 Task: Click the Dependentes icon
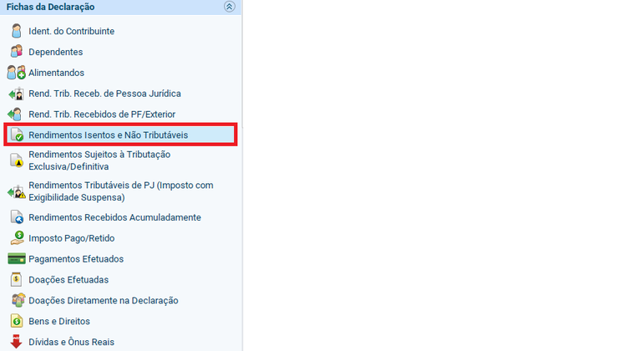point(16,52)
